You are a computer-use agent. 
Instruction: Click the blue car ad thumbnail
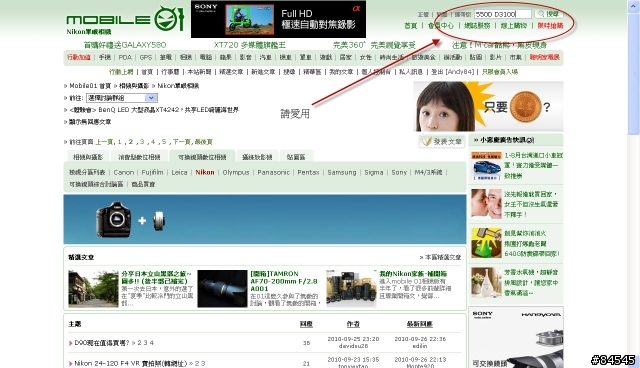pyautogui.click(x=486, y=166)
